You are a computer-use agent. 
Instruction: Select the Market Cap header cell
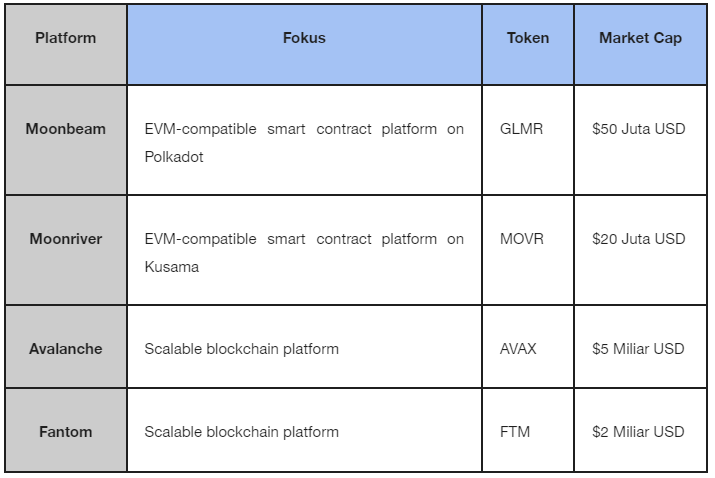click(640, 44)
